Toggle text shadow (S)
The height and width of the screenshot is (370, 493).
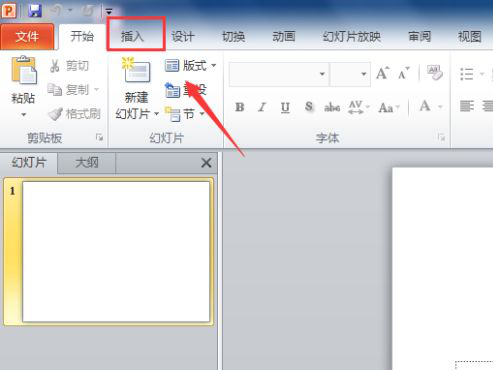tap(309, 107)
